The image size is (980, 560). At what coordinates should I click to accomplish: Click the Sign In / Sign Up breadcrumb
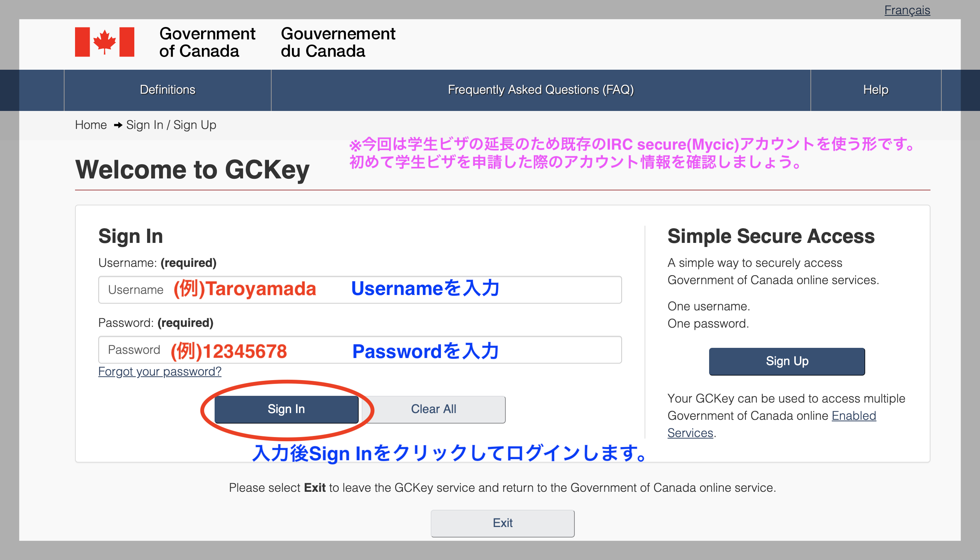(171, 125)
